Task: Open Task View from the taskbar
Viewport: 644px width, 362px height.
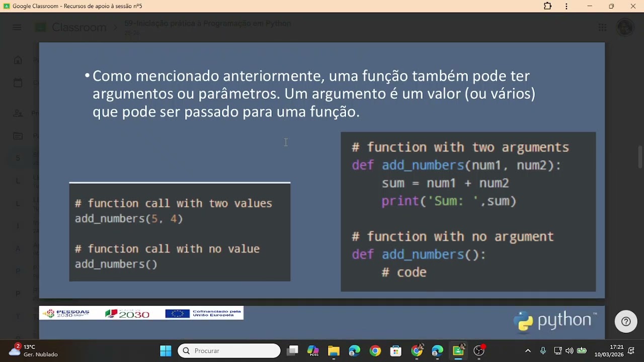Action: point(292,350)
